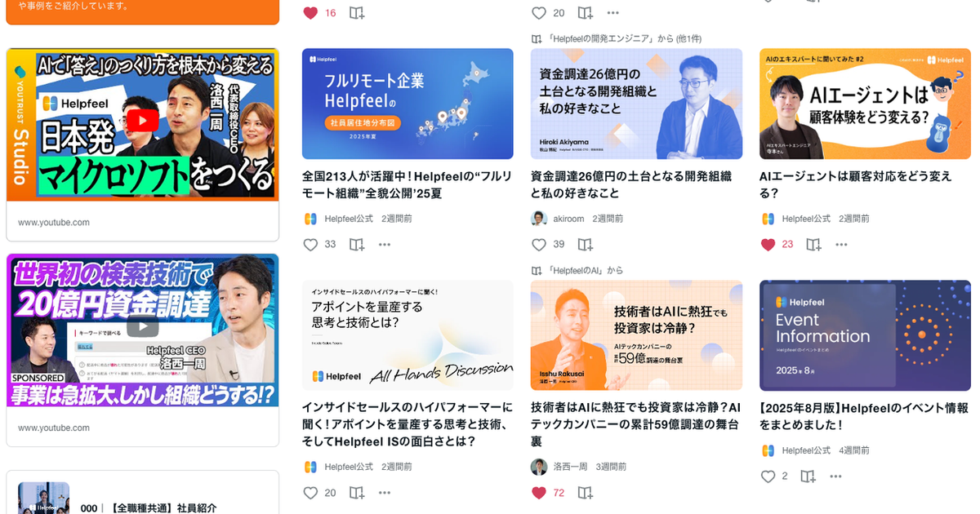Viewport: 980px width, 514px height.
Task: Bookmark the AI agent customer experience article
Action: pyautogui.click(x=814, y=245)
